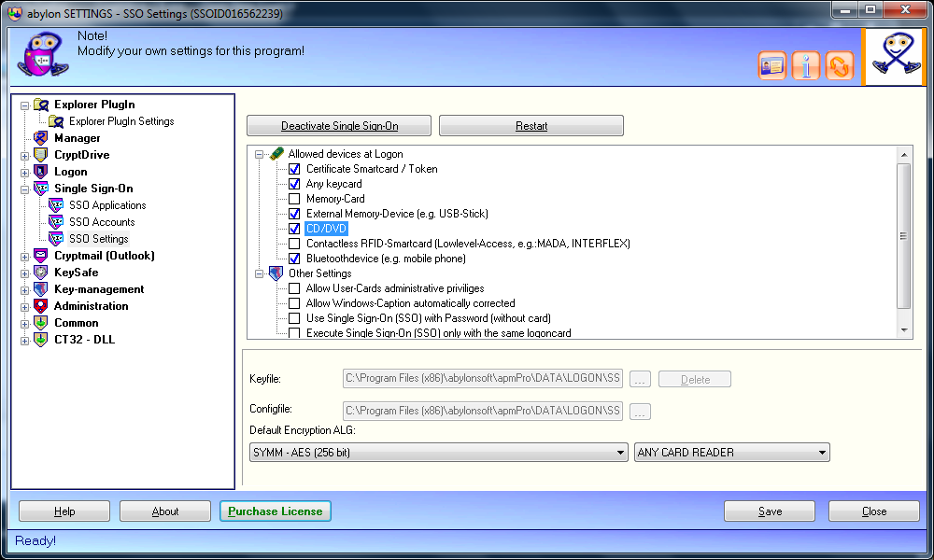Expand the KeySafe node
The image size is (934, 560).
[x=24, y=273]
